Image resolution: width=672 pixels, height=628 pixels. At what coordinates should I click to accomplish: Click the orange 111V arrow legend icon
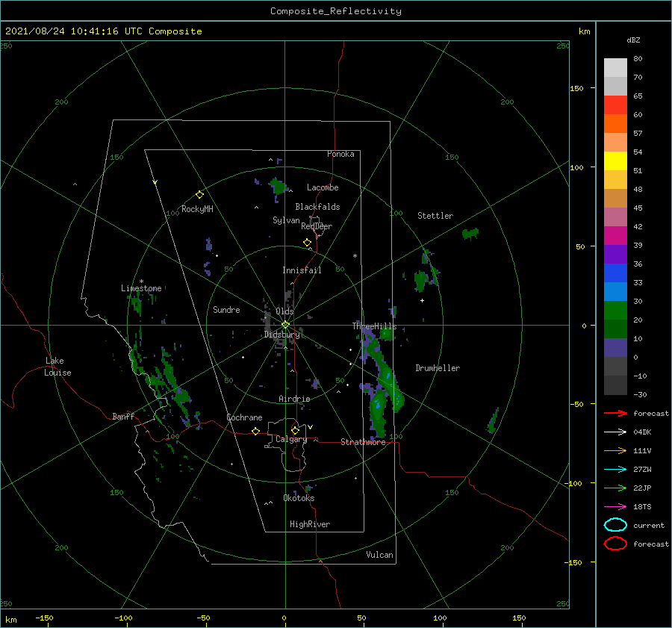pos(615,450)
